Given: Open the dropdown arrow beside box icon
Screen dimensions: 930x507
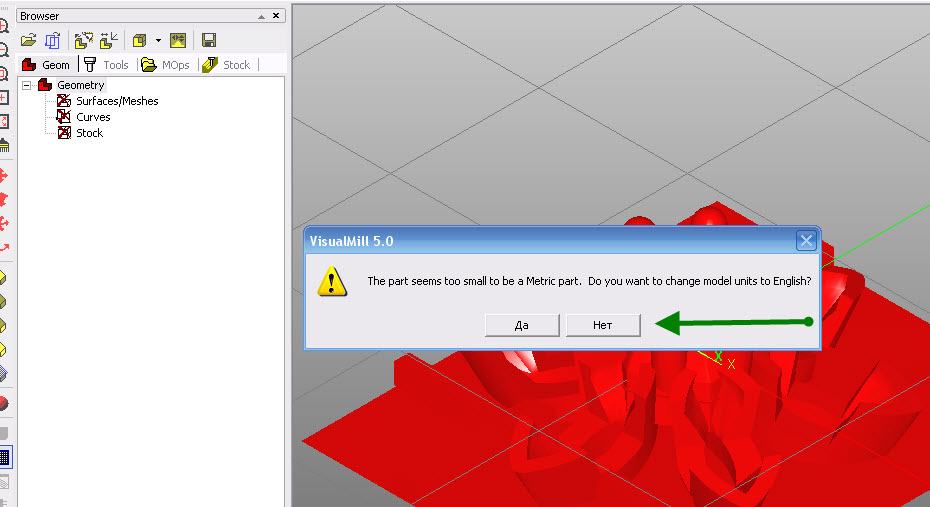Looking at the screenshot, I should pos(158,40).
